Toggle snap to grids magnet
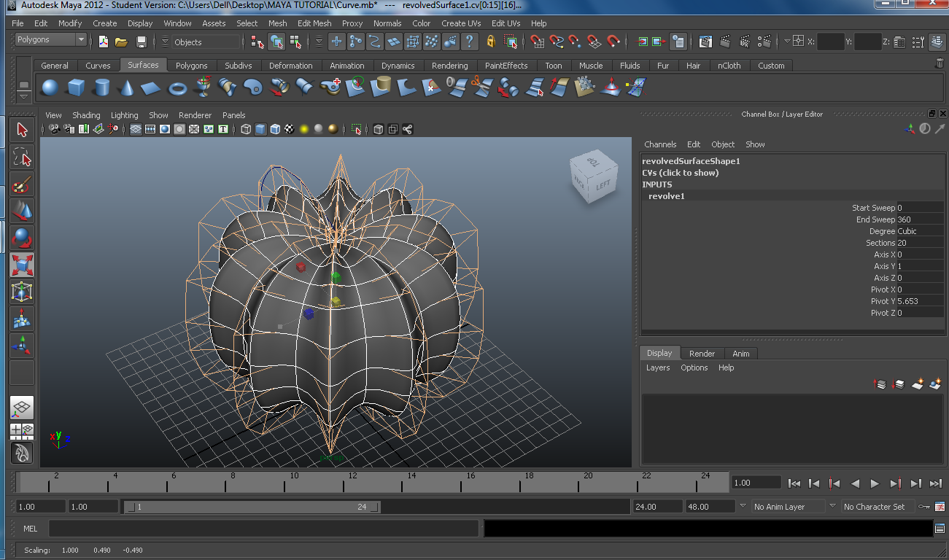The image size is (949, 560). pos(537,42)
